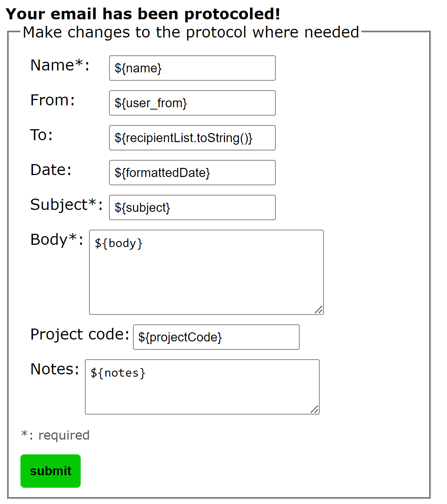This screenshot has width=447, height=504.
Task: Click the Notes textarea resize grip
Action: point(315,410)
